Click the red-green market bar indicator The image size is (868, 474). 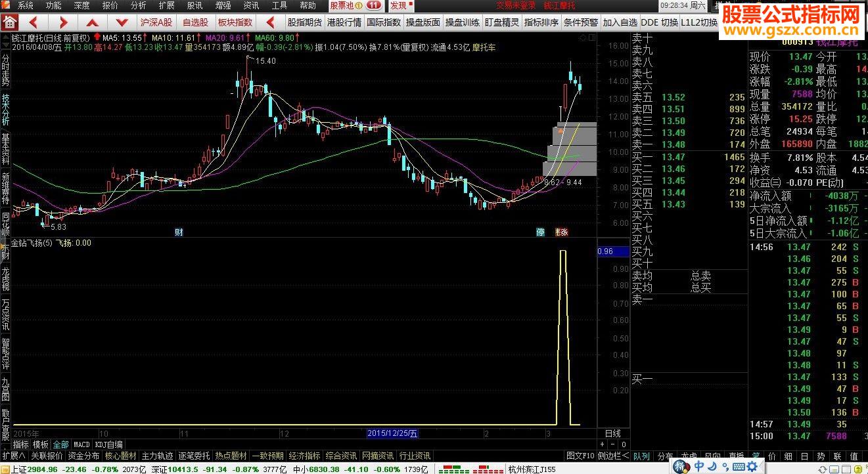coord(470,469)
